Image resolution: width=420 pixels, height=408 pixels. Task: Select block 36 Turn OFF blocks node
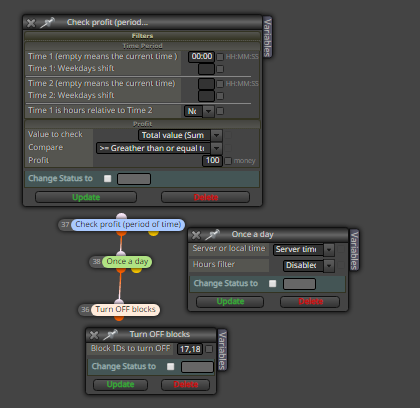click(x=125, y=310)
